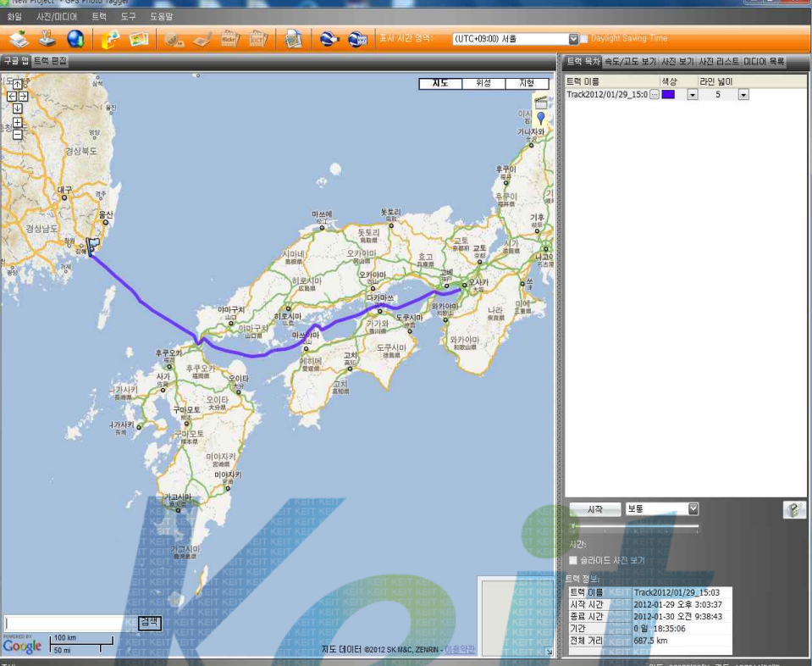
Task: Toggle the Daylight Saving Time checkbox
Action: tap(583, 39)
